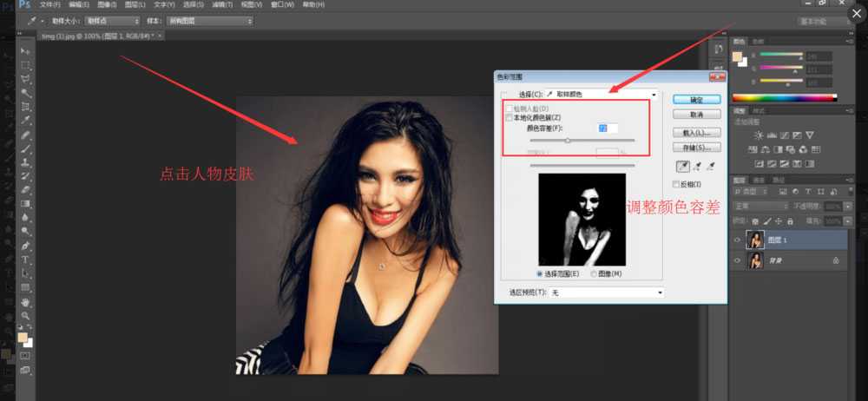868x401 pixels.
Task: Select the Crop tool
Action: tap(26, 107)
